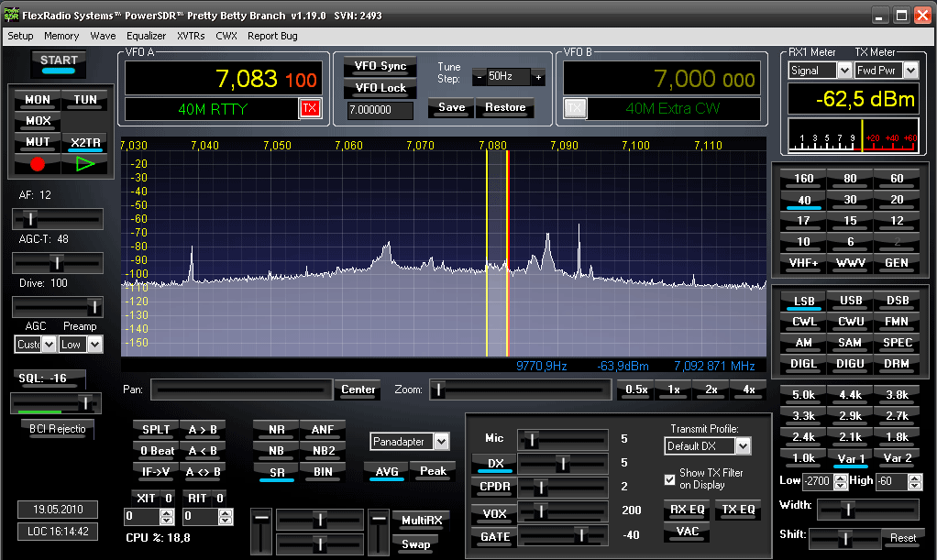Open the RX1 Meter Signal dropdown
This screenshot has height=560, width=937.
point(843,71)
